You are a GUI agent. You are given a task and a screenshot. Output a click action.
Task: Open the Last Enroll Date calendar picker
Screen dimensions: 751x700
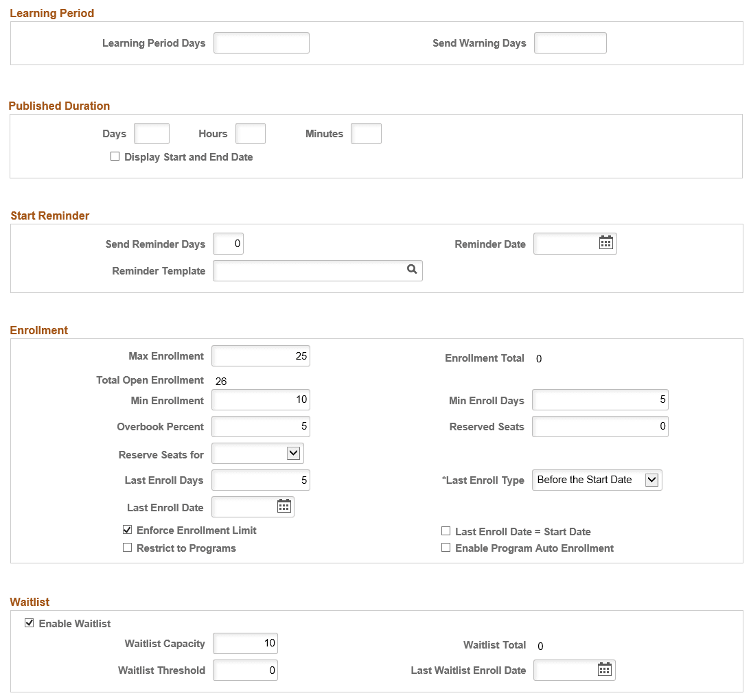pos(284,506)
